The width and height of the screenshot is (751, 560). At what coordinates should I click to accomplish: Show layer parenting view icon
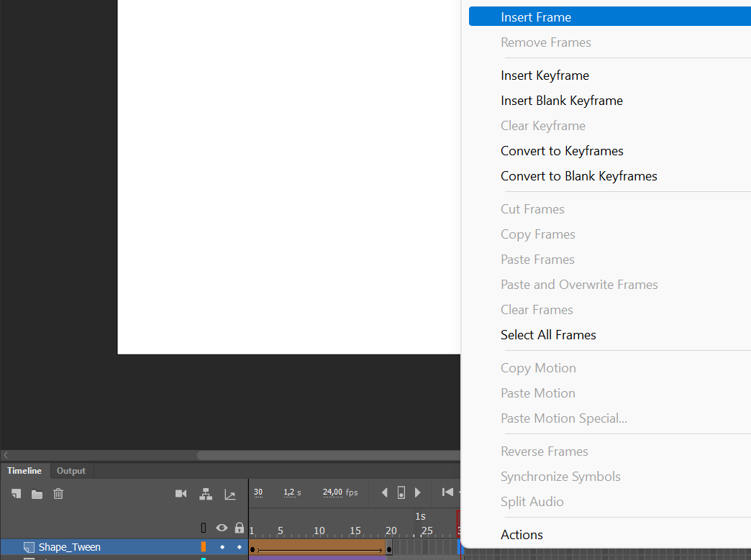206,494
